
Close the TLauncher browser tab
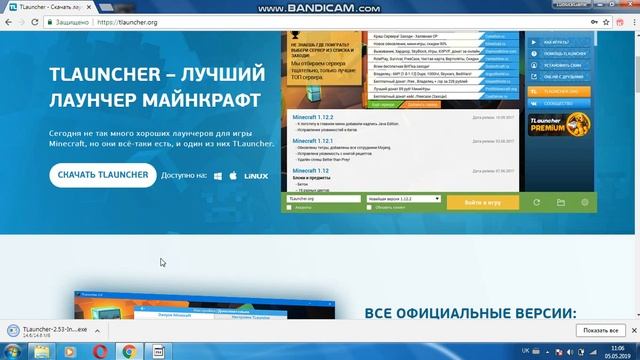[x=89, y=7]
